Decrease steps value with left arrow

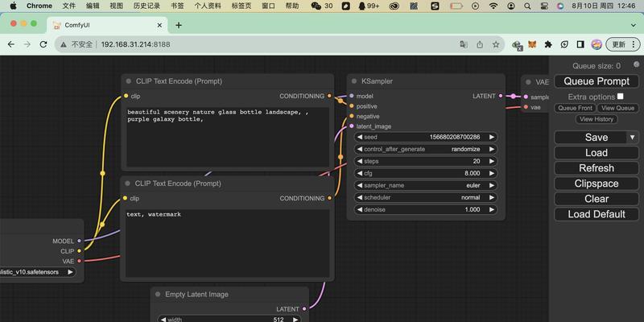tap(360, 162)
